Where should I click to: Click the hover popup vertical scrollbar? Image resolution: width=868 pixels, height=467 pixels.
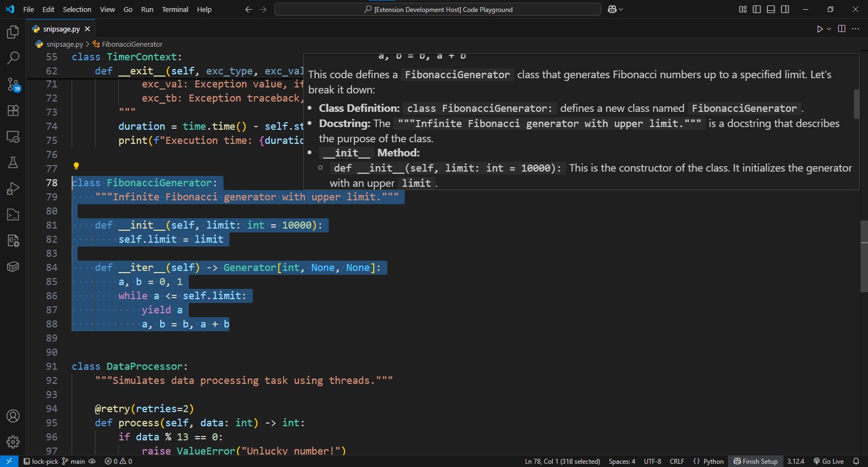tap(856, 104)
